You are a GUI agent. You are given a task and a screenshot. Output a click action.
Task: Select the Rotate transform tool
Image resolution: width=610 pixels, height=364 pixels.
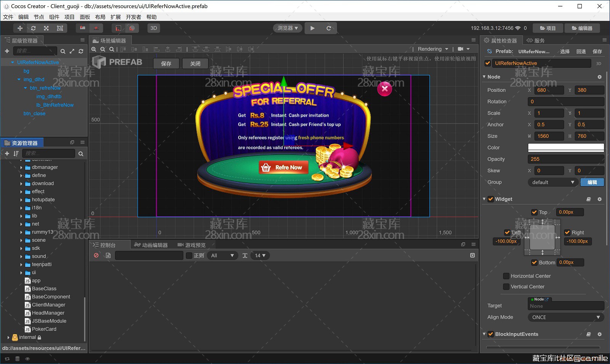tap(33, 28)
